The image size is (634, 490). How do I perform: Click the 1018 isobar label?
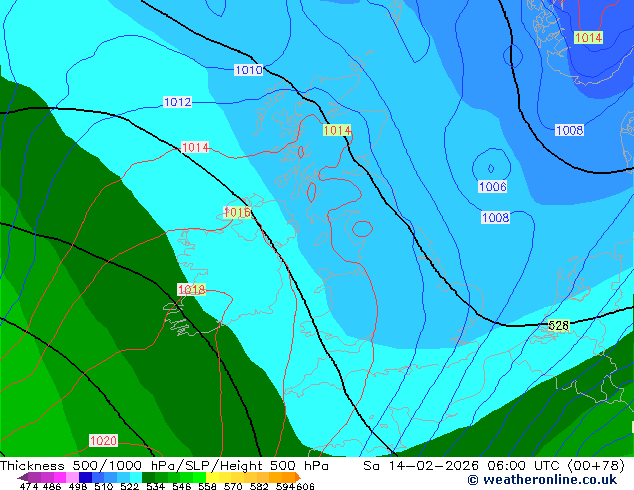click(192, 289)
